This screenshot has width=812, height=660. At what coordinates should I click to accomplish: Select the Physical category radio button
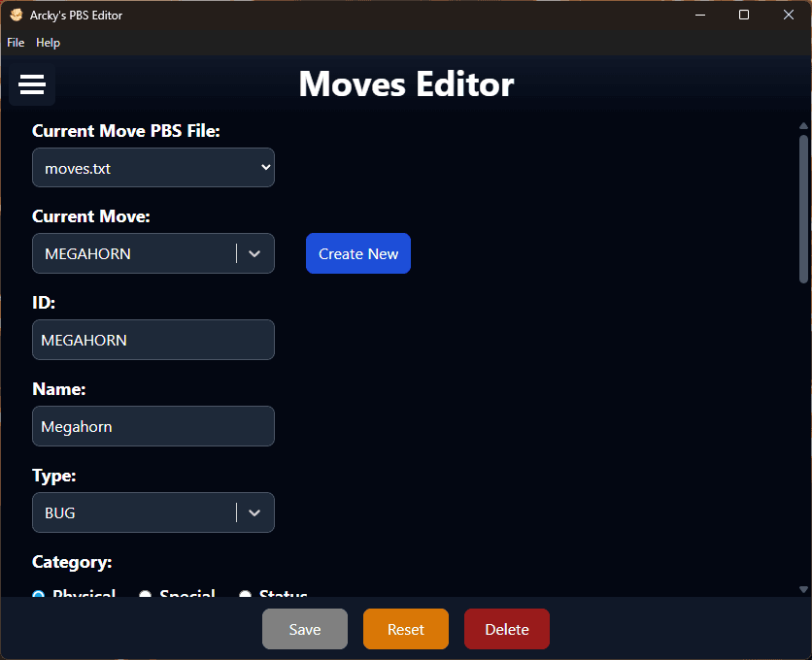39,594
